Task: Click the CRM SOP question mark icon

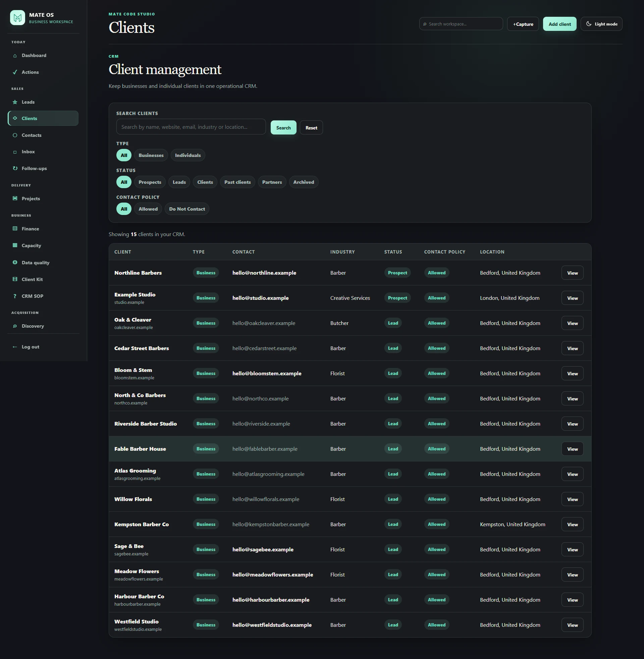Action: 15,296
